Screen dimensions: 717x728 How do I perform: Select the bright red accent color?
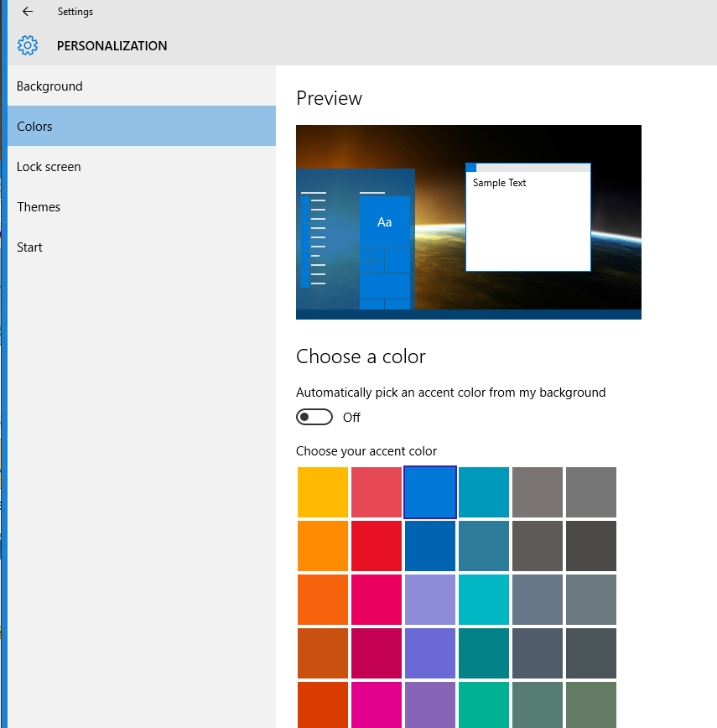(x=377, y=546)
